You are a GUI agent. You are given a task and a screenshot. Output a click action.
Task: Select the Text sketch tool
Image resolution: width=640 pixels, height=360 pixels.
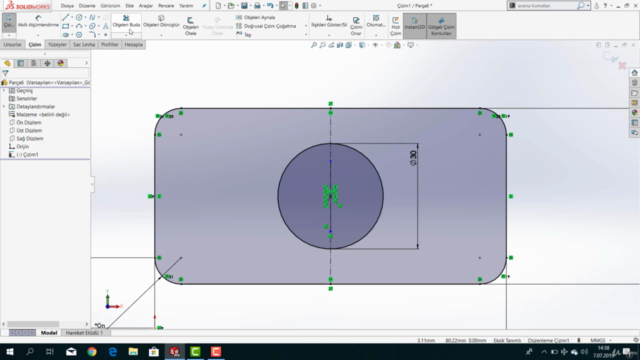106,26
